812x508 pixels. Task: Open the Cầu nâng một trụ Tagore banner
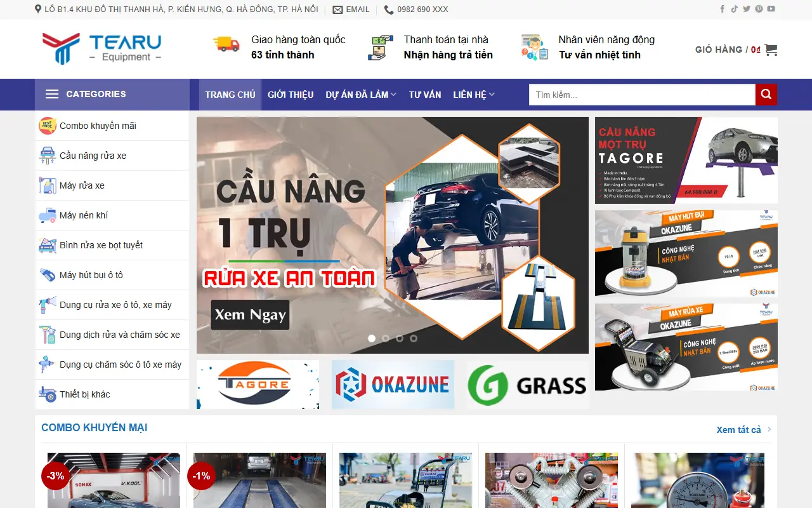[x=686, y=160]
